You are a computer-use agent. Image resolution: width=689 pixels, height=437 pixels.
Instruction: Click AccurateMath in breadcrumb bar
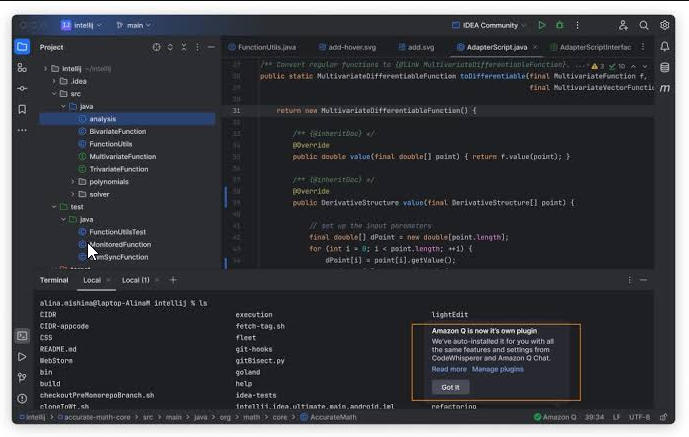click(x=329, y=417)
